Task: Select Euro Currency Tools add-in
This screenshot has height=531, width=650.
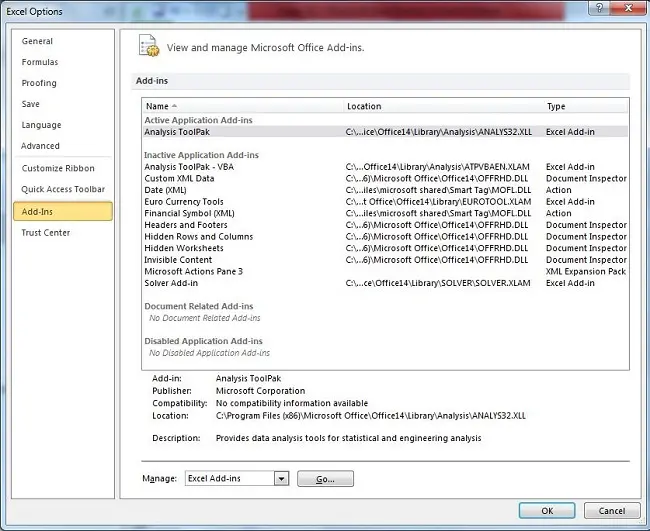Action: [385, 201]
